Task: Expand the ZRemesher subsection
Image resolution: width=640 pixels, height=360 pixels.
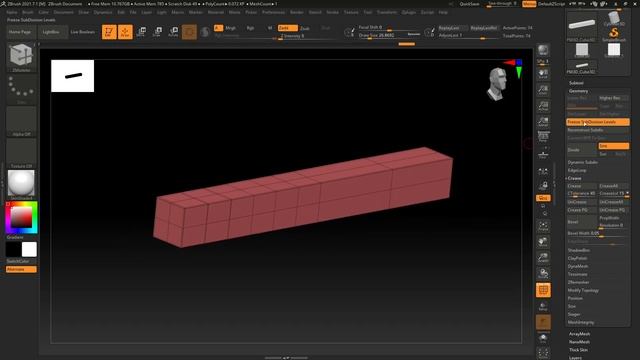Action: (578, 282)
